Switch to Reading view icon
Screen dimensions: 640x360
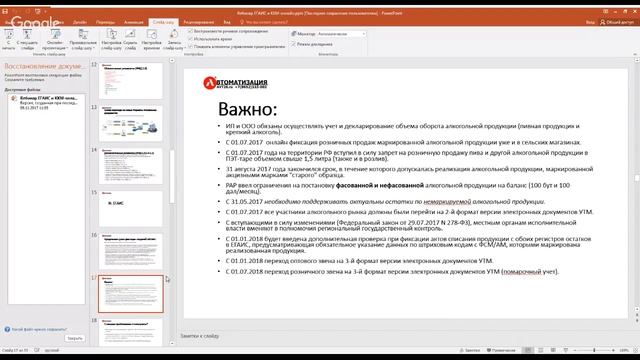coord(553,350)
